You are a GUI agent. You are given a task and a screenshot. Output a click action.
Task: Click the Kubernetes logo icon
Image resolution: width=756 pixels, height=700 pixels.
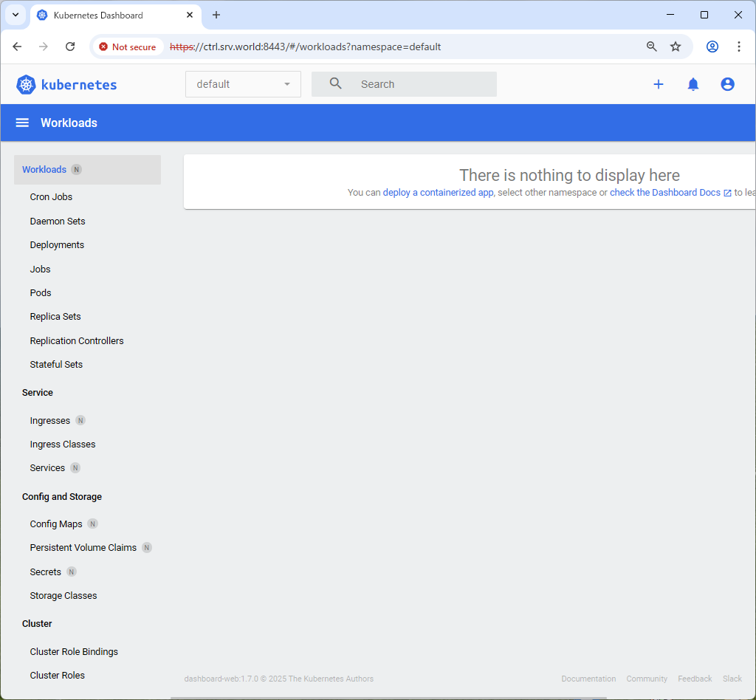coord(27,85)
